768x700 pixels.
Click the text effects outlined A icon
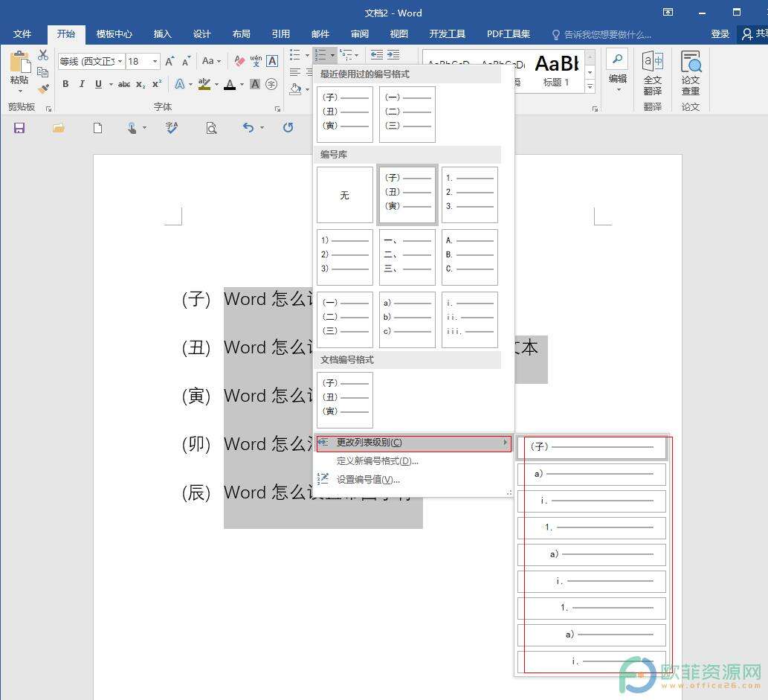(180, 84)
